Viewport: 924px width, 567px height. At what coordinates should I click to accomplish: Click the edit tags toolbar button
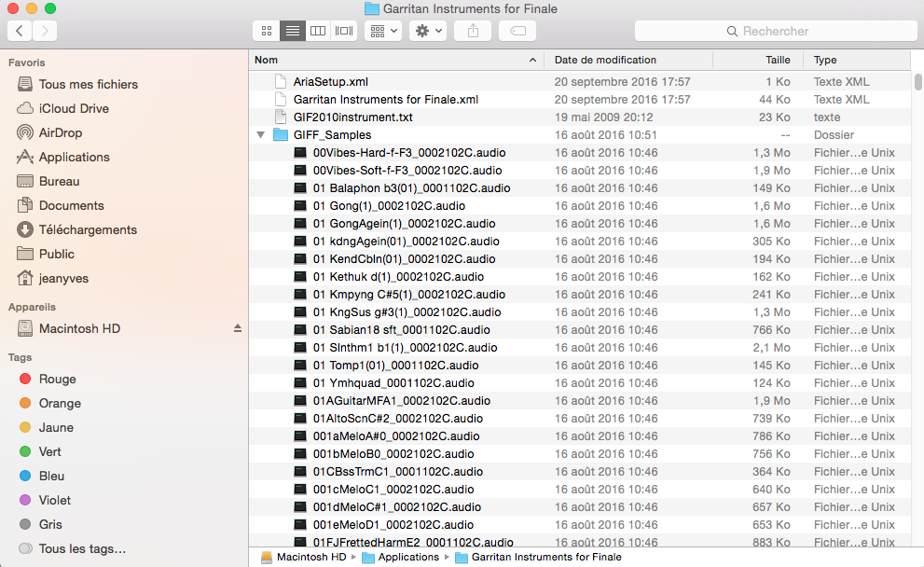(517, 31)
